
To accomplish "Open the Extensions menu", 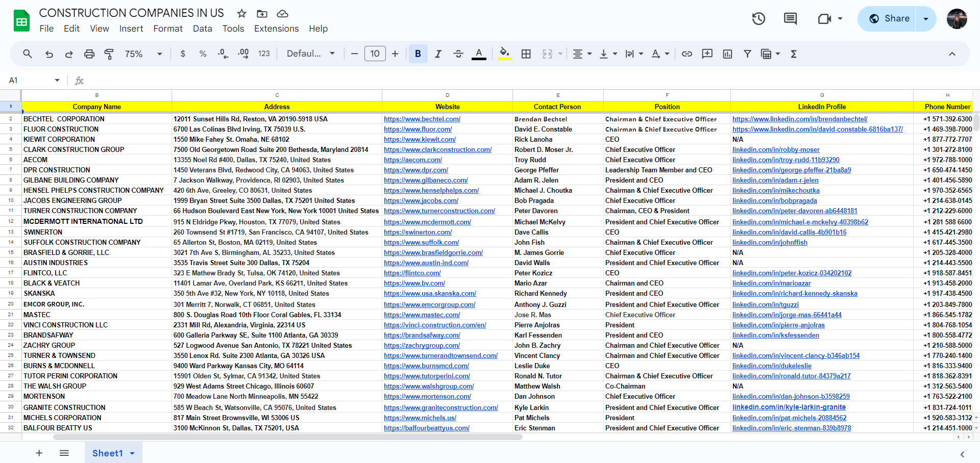I will 276,29.
